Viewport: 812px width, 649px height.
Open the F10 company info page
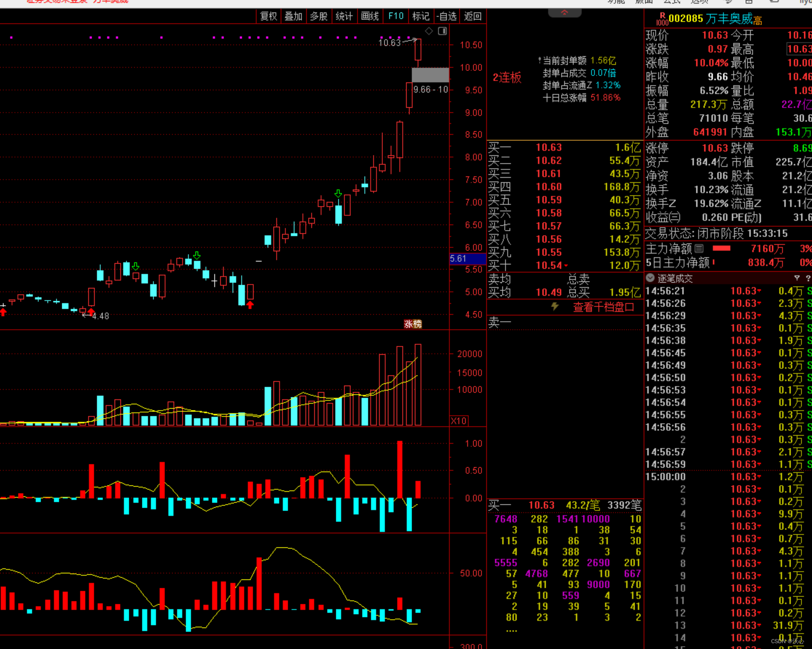(396, 16)
